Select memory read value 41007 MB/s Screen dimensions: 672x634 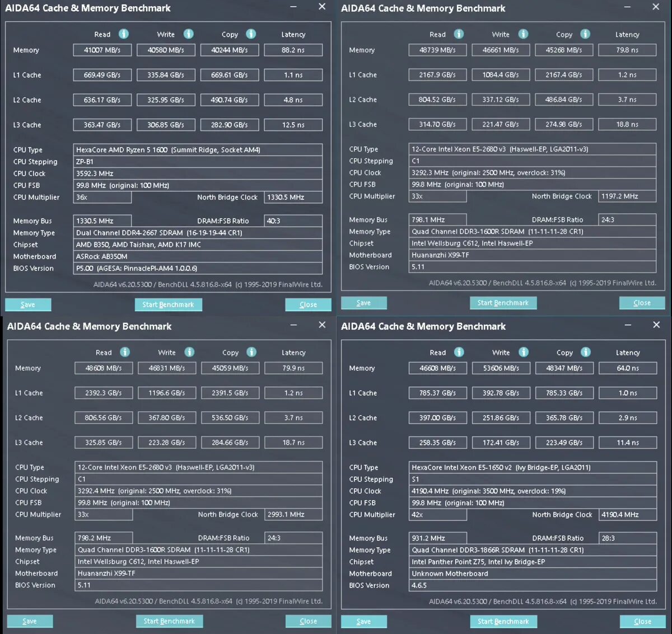tap(102, 50)
